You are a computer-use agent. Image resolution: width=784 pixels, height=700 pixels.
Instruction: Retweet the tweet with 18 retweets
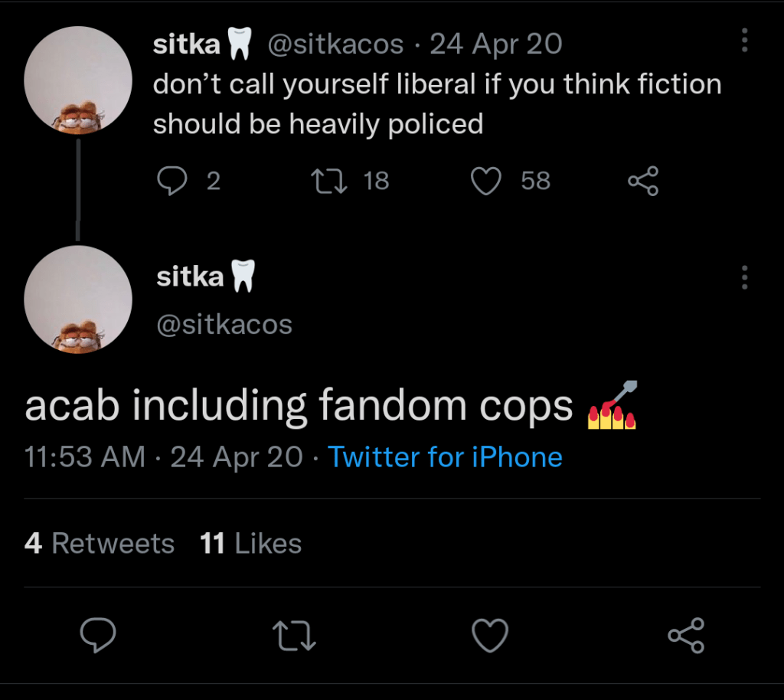tap(328, 181)
